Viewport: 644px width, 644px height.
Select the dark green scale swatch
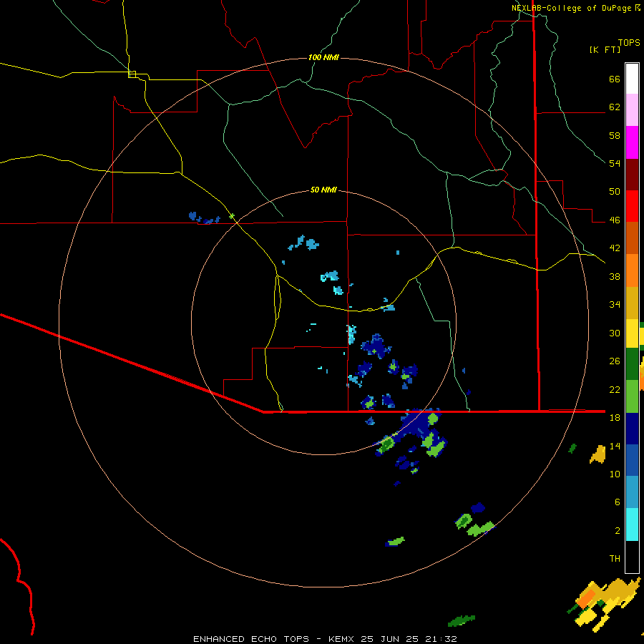632,364
